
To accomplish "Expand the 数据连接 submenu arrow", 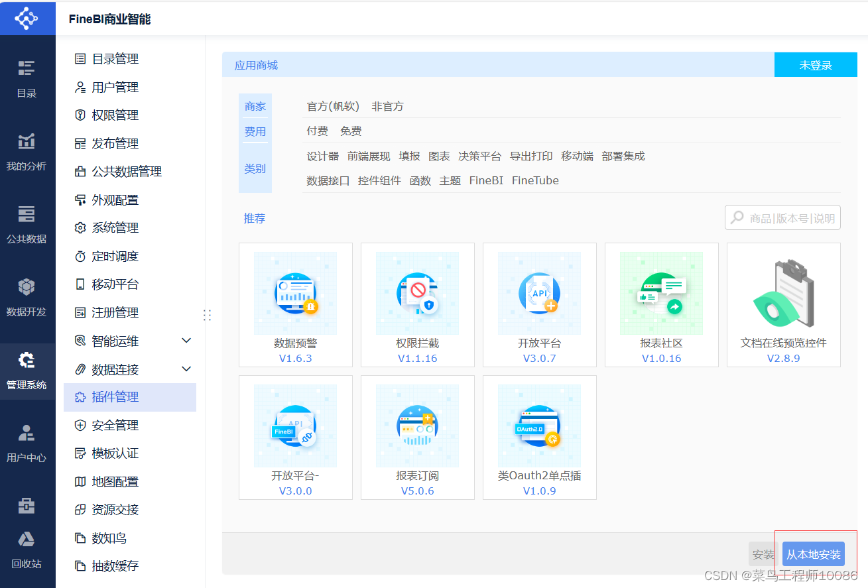I will pyautogui.click(x=186, y=369).
